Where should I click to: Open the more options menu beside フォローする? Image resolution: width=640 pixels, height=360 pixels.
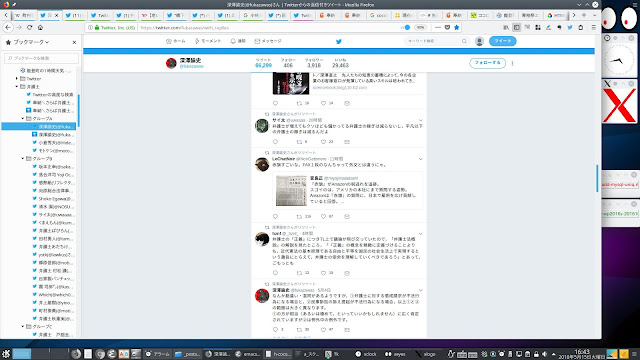click(x=512, y=63)
